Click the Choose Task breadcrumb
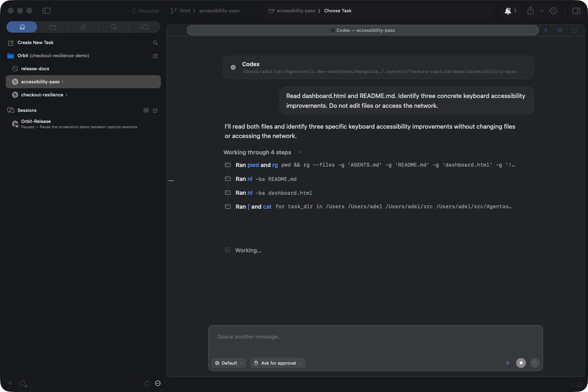The height and width of the screenshot is (392, 588). coord(338,11)
